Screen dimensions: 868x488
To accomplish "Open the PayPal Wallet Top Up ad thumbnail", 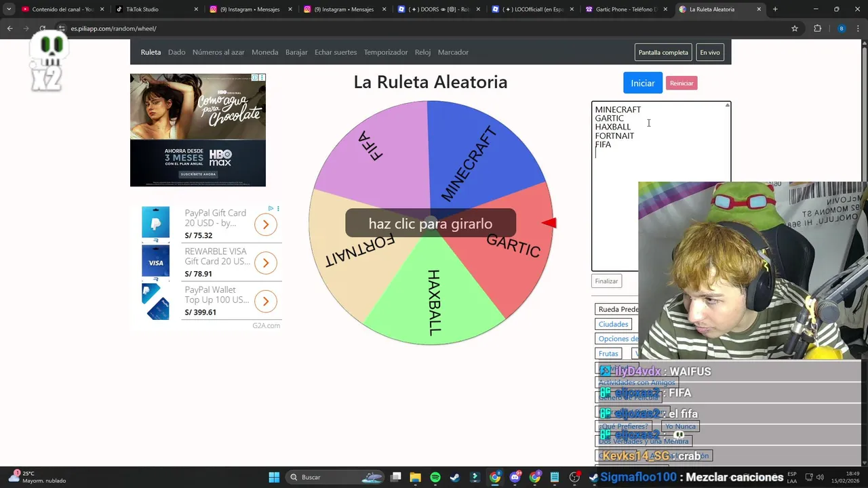I will [155, 302].
